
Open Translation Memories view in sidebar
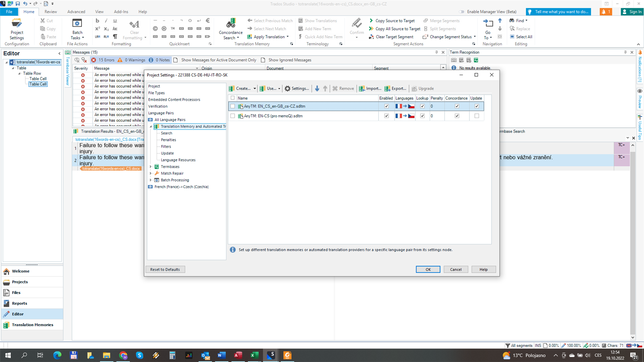[x=32, y=325]
